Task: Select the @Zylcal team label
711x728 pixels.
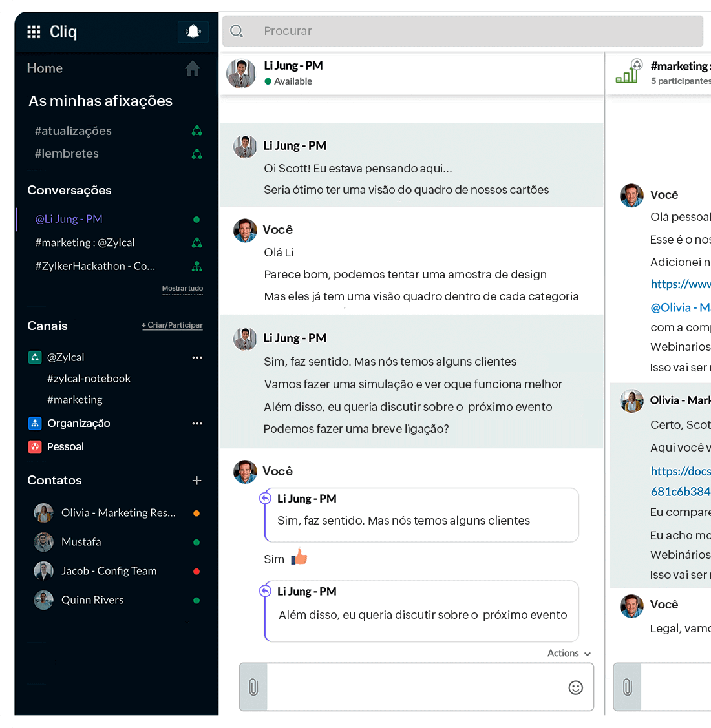Action: pyautogui.click(x=65, y=357)
